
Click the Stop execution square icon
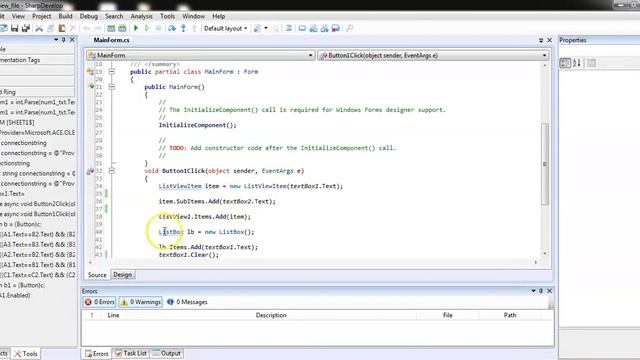(x=158, y=28)
